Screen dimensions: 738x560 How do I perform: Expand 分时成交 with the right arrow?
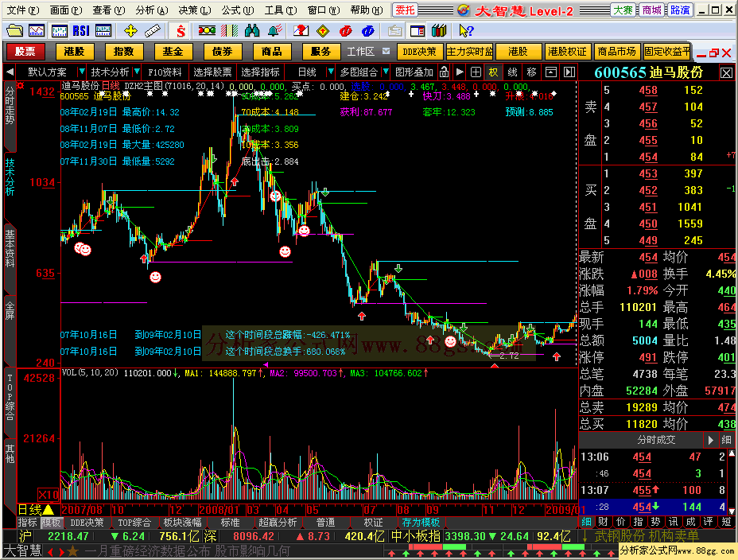click(710, 440)
